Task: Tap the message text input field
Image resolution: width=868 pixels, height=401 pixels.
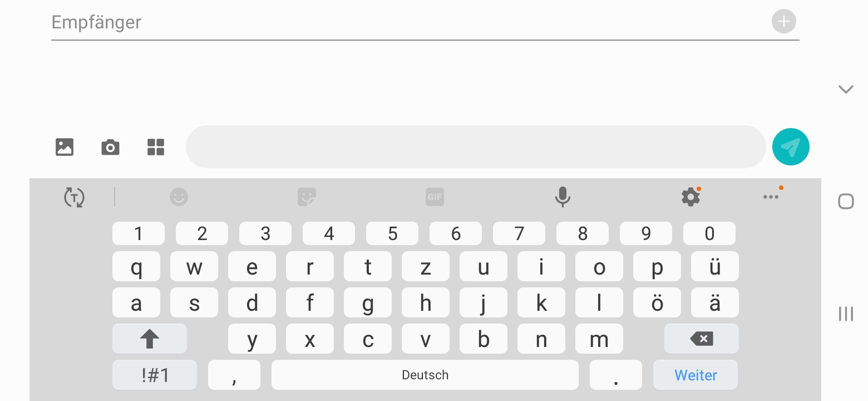Action: pos(476,147)
